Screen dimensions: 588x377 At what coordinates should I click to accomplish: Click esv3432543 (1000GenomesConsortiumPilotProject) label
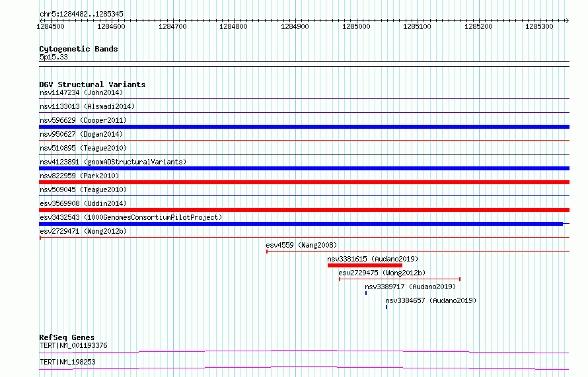(x=131, y=217)
